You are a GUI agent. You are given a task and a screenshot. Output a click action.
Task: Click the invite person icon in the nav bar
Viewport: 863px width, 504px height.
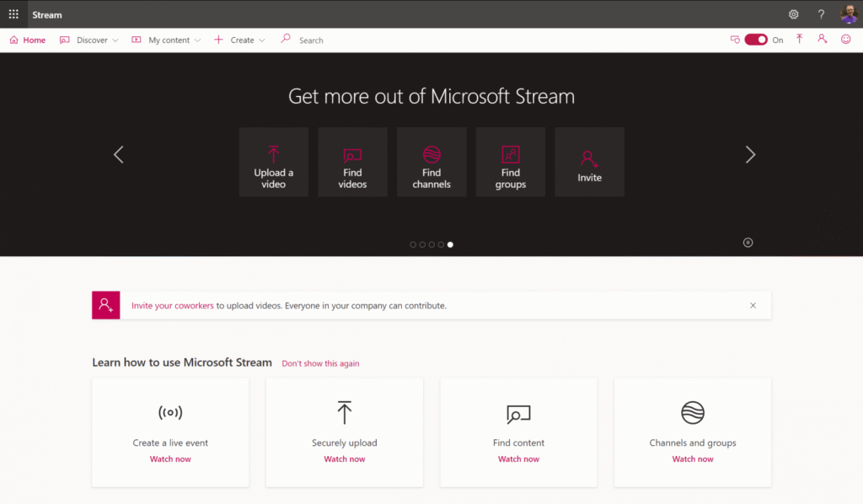(822, 39)
